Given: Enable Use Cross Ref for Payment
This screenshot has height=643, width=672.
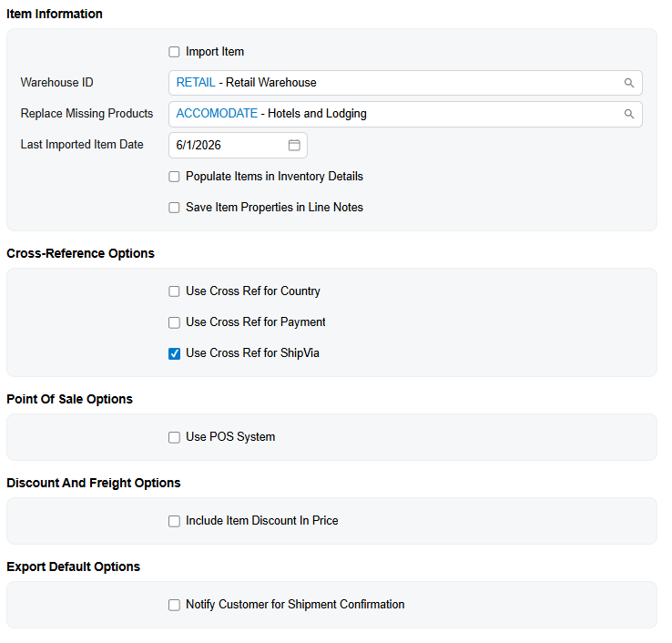Looking at the screenshot, I should pos(174,322).
